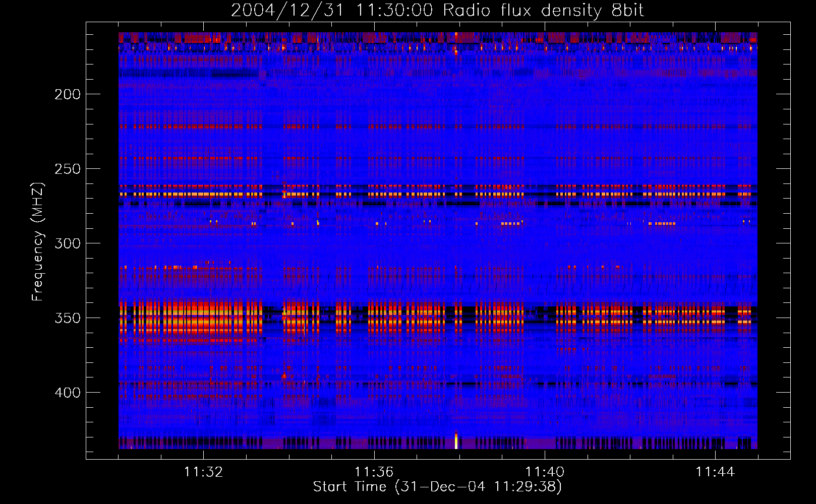
Task: Click the plot title showing 2004/12/31 11:30:00
Action: (x=437, y=11)
